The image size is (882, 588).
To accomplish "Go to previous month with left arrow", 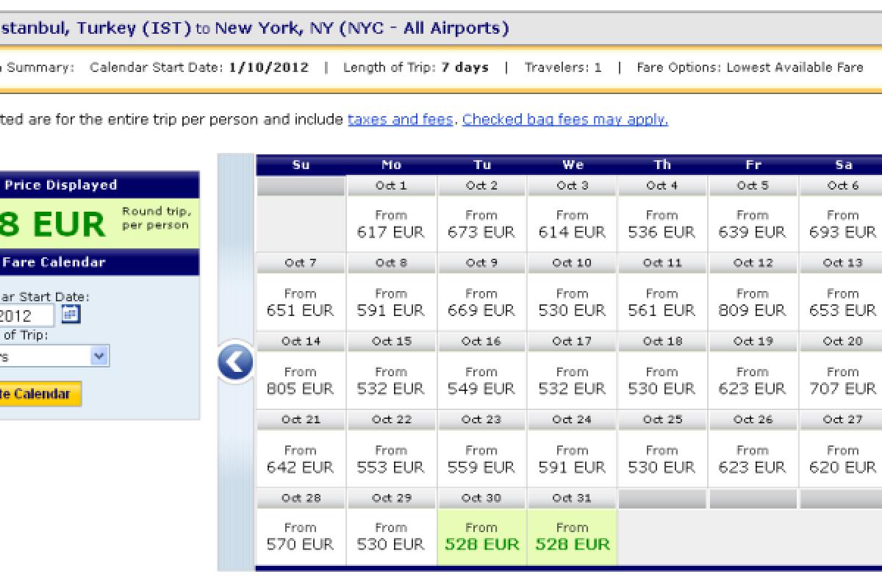I will click(236, 362).
